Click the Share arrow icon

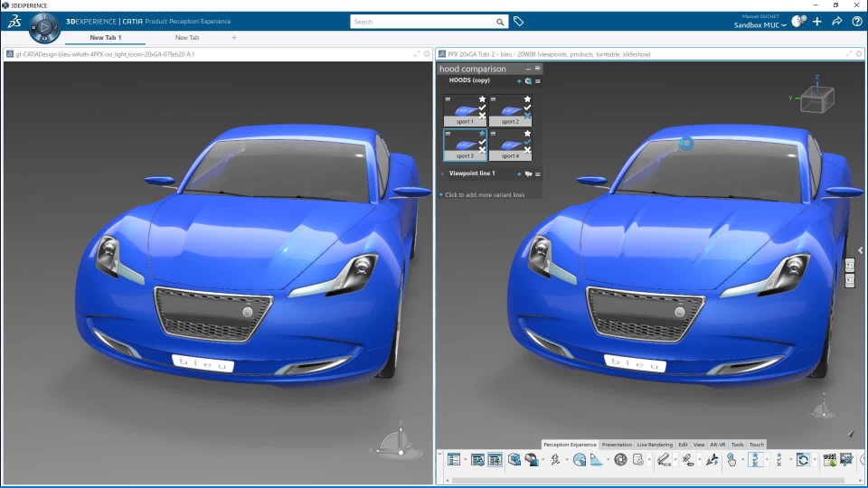(837, 21)
